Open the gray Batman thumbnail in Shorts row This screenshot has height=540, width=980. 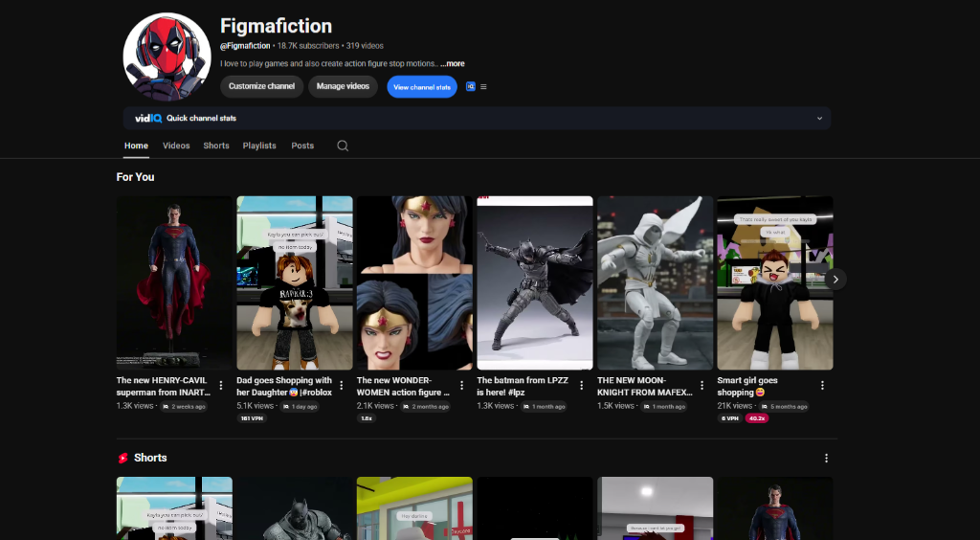pos(295,508)
